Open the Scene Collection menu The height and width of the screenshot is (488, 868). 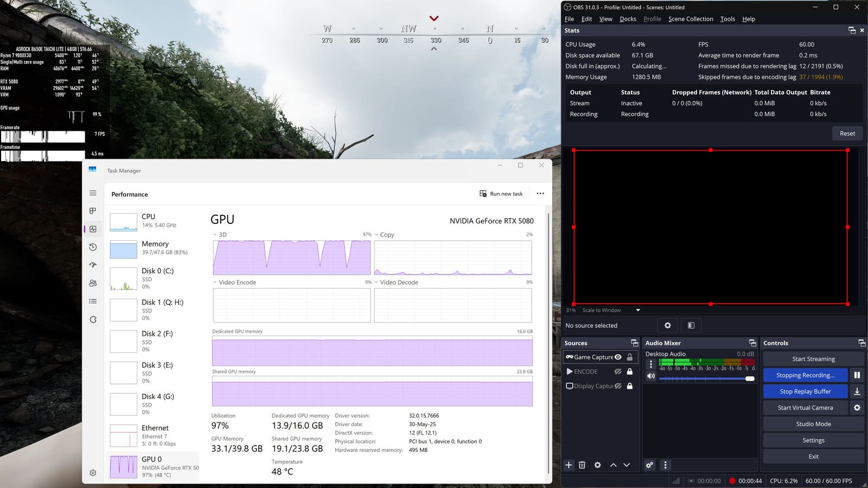pos(691,19)
